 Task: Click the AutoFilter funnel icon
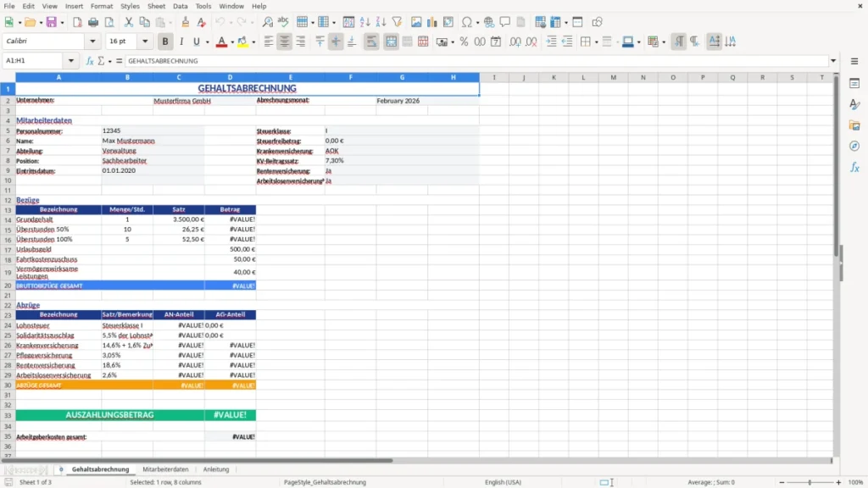397,22
